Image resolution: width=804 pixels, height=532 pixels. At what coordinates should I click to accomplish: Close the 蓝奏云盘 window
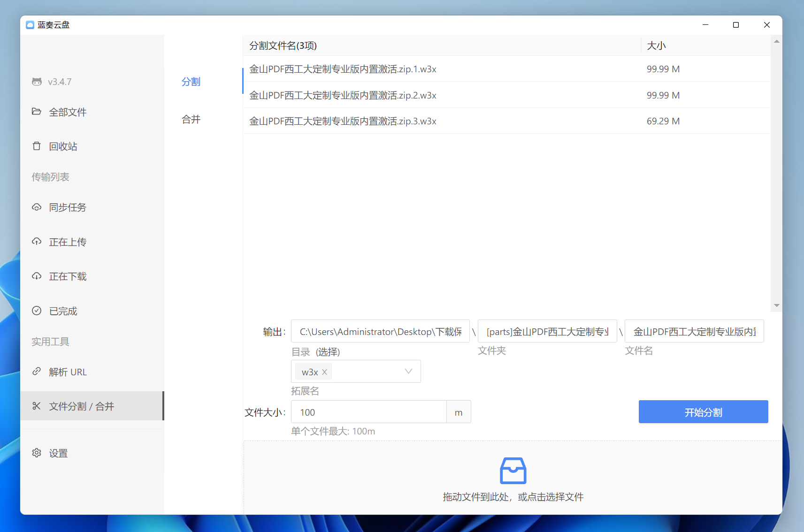click(766, 25)
